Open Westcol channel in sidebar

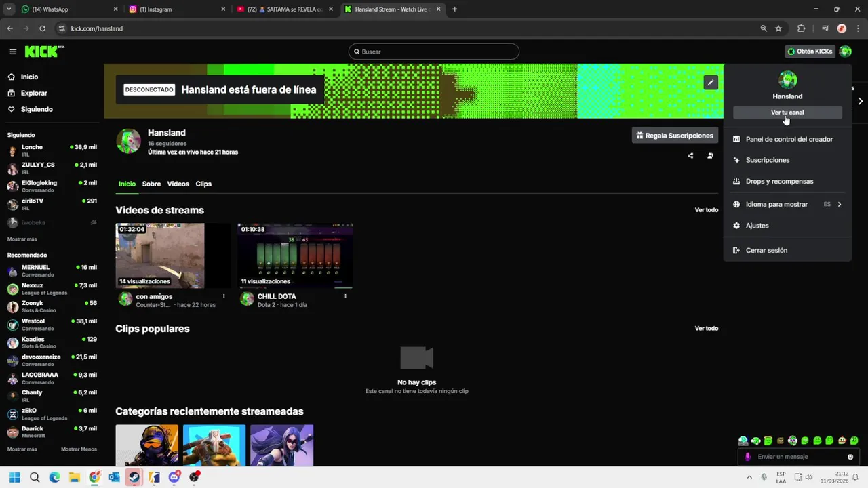tap(52, 325)
